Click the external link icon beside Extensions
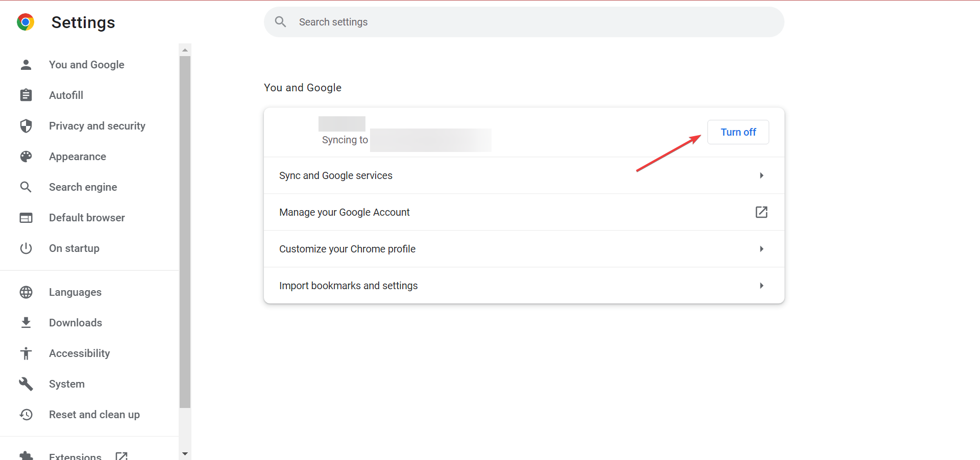This screenshot has height=460, width=980. (x=121, y=456)
